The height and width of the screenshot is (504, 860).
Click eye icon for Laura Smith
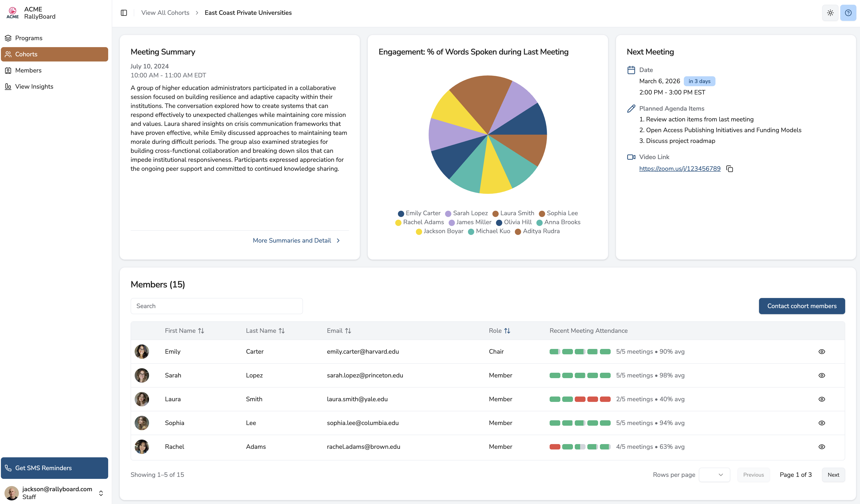822,399
